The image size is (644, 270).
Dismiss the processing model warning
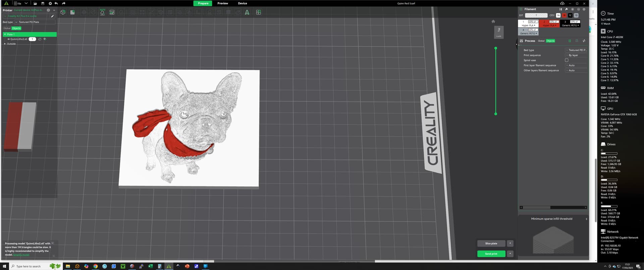(x=52, y=243)
